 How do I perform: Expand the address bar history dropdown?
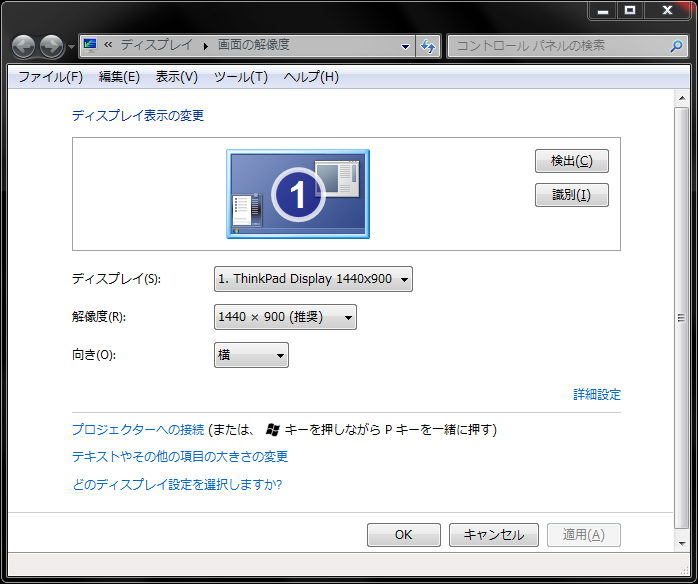tap(405, 46)
